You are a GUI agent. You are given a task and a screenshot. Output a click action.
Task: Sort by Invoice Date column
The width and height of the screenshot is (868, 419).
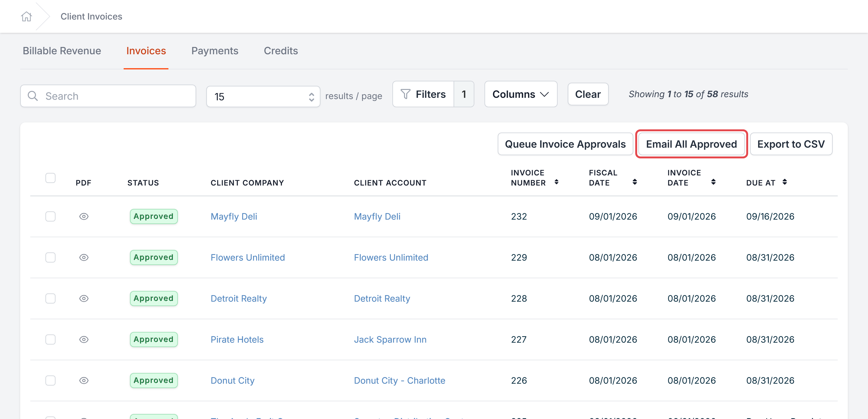(713, 182)
